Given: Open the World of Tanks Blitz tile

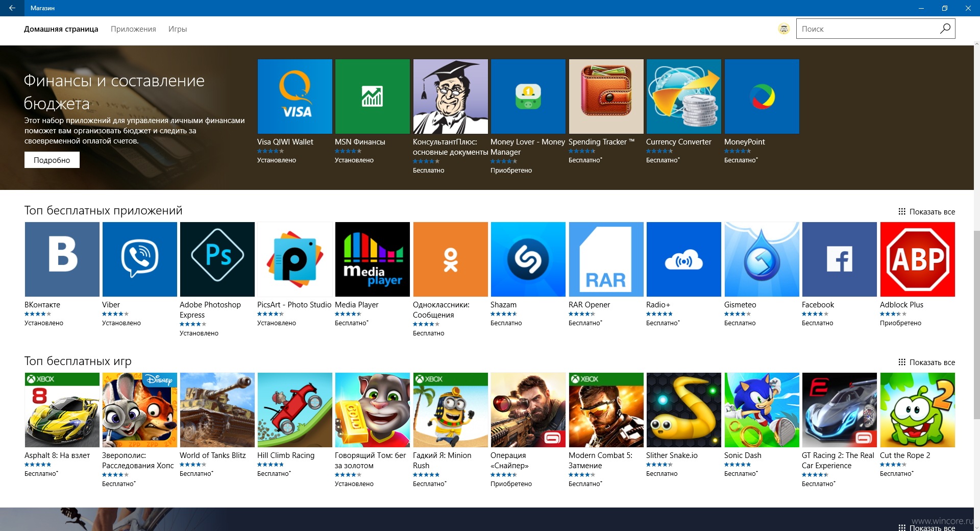Looking at the screenshot, I should 217,410.
